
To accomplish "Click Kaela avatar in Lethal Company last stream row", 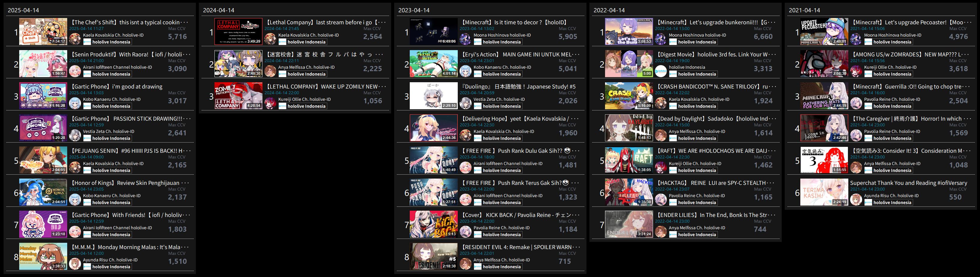I will tap(270, 39).
